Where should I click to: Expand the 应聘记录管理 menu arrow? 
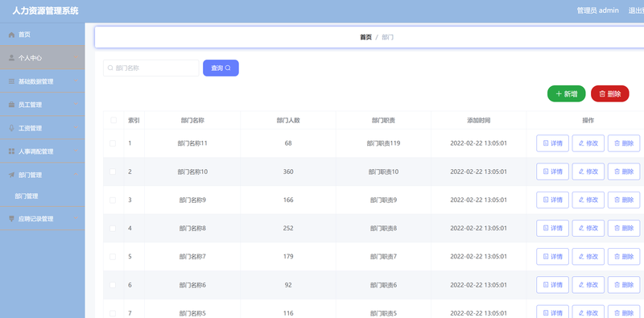[x=76, y=218]
